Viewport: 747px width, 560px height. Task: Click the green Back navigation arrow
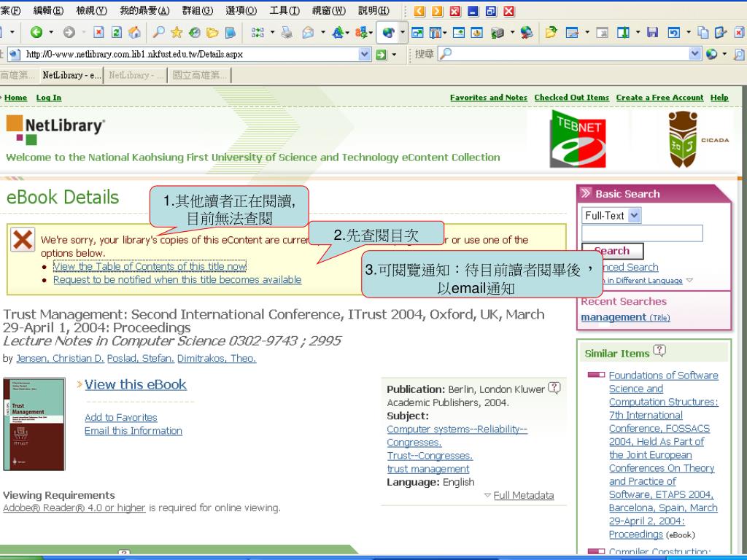[x=36, y=32]
